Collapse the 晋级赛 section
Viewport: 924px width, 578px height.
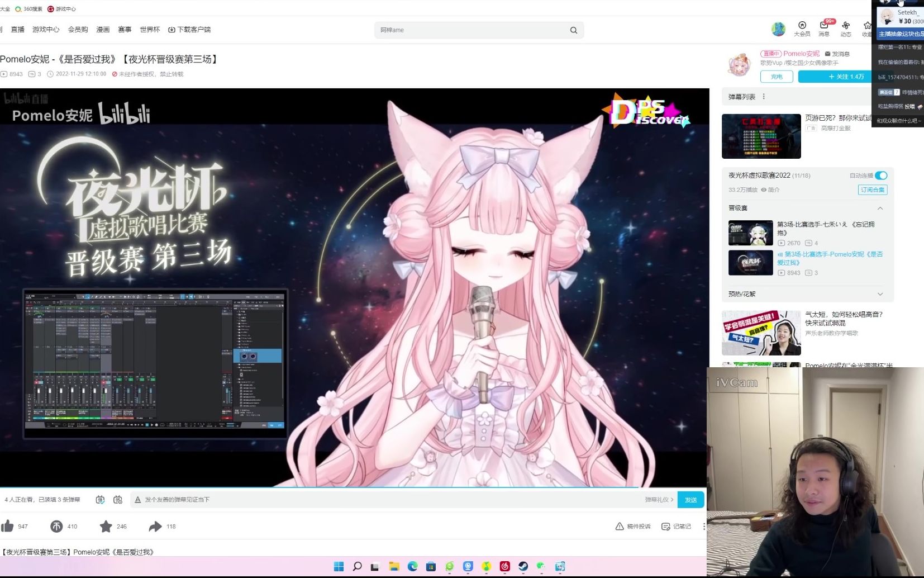[880, 208]
